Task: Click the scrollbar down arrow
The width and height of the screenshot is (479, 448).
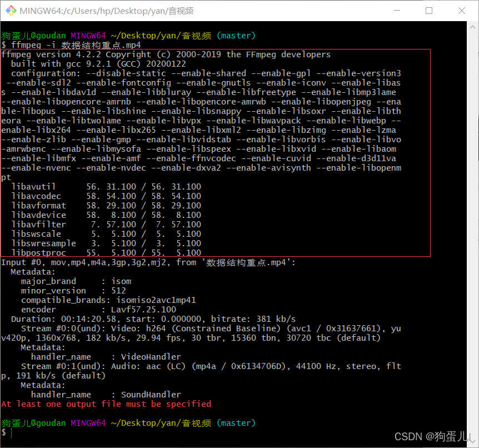Action: coord(472,442)
